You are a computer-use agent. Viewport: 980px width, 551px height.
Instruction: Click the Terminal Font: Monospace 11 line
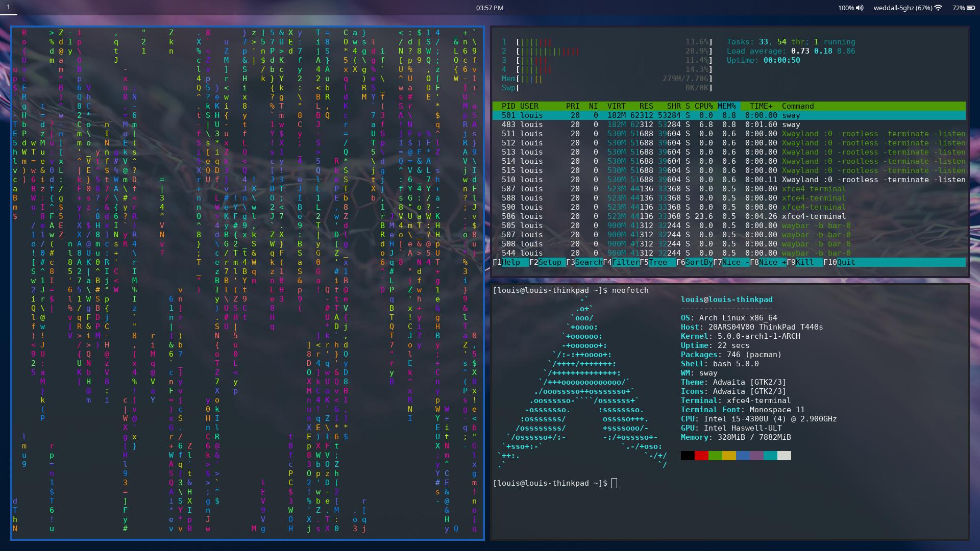[x=743, y=410]
